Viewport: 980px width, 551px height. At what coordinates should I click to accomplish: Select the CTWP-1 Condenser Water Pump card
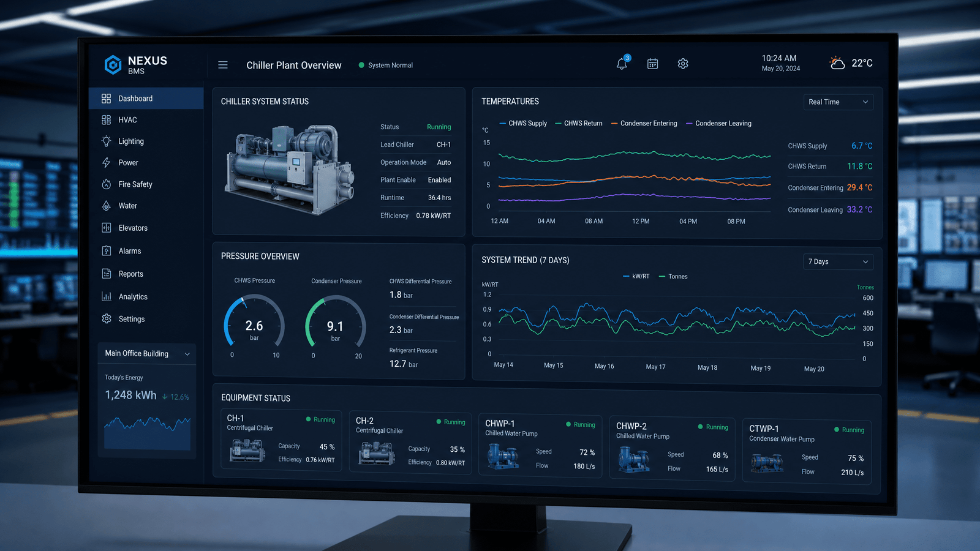point(807,450)
